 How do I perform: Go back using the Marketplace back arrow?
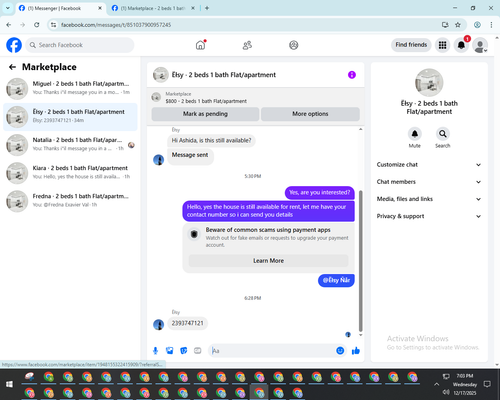(x=12, y=67)
